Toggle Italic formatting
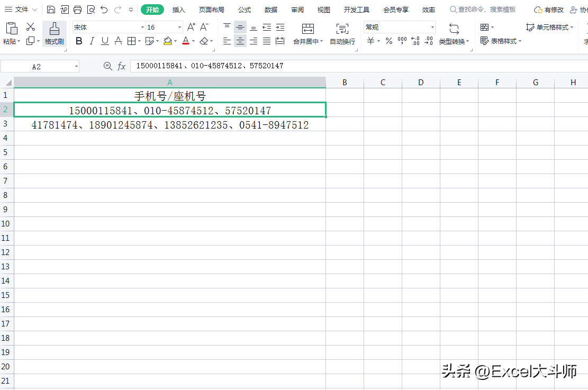Image resolution: width=588 pixels, height=390 pixels. pyautogui.click(x=92, y=41)
